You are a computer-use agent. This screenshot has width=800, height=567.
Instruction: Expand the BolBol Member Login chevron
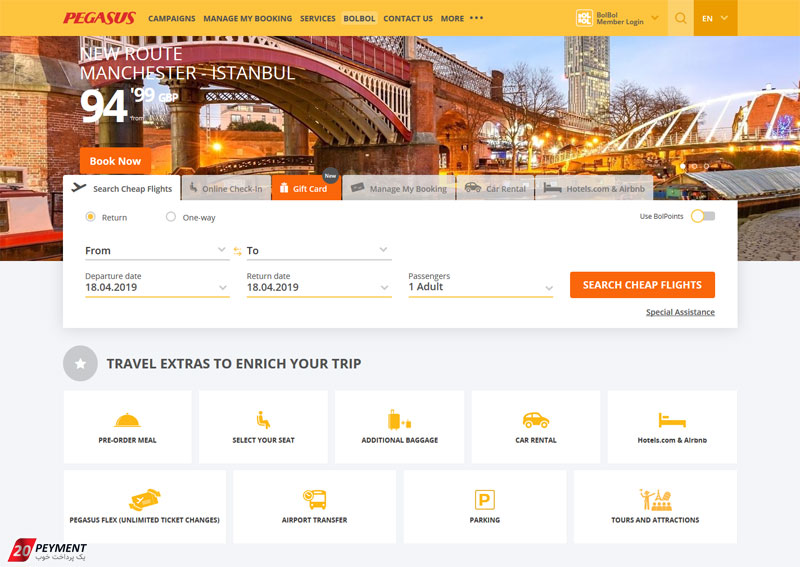point(655,18)
